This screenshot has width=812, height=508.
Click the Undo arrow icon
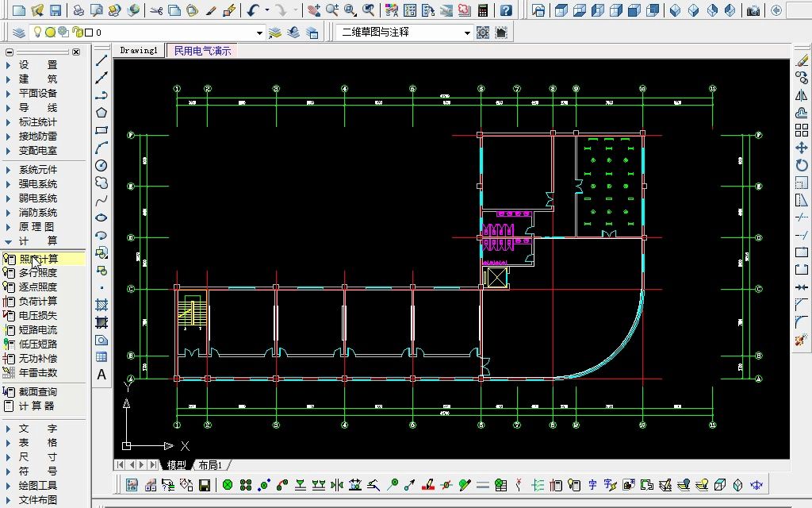point(253,10)
